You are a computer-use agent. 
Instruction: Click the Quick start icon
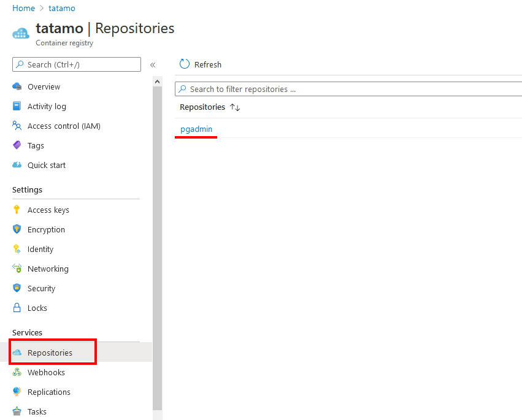pos(17,165)
